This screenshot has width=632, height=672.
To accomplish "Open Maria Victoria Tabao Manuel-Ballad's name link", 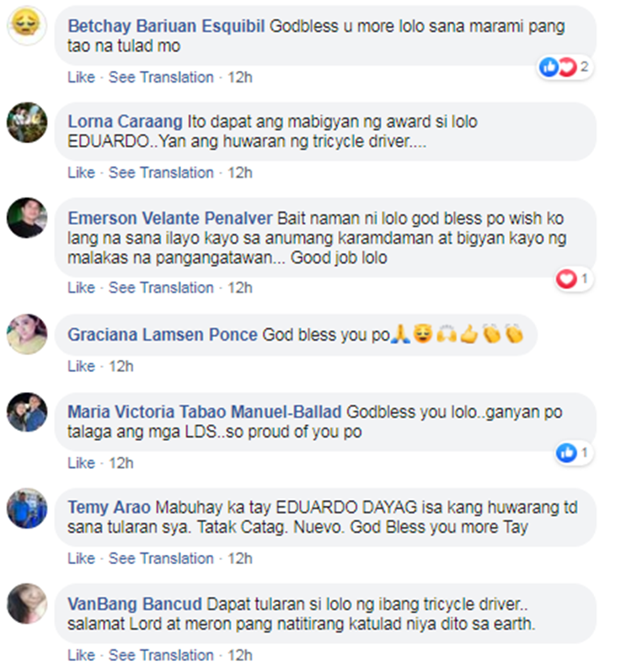I will pyautogui.click(x=204, y=411).
